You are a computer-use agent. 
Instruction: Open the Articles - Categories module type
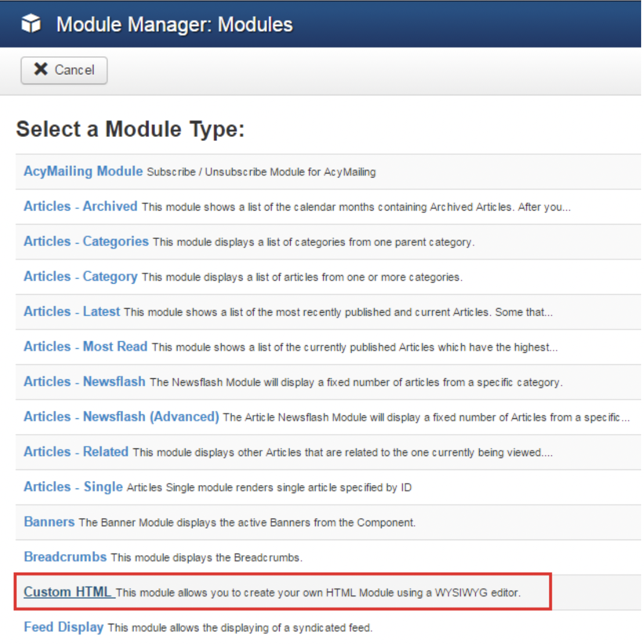pos(86,241)
